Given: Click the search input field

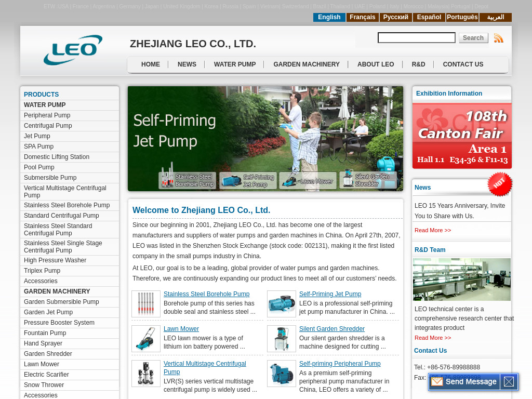Looking at the screenshot, I should coord(416,37).
